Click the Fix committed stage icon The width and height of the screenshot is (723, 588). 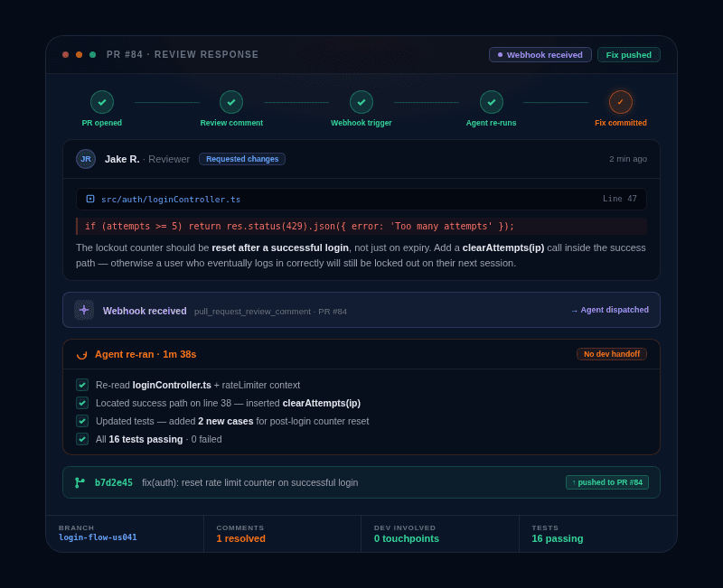tap(621, 102)
